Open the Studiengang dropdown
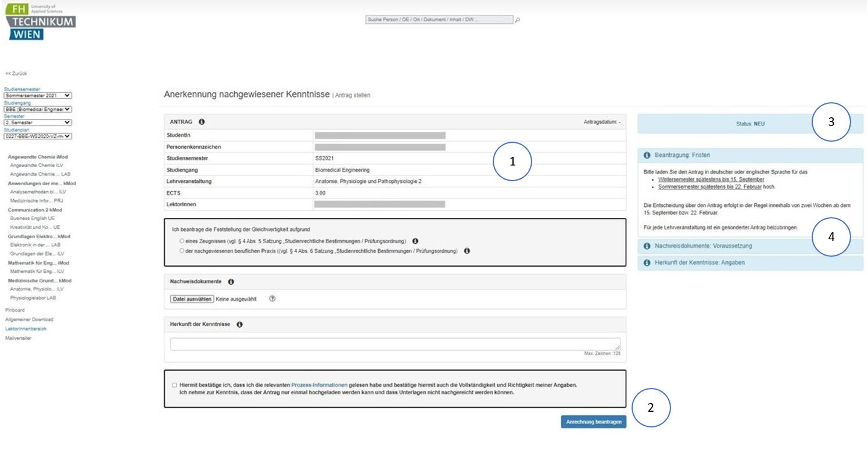 [38, 109]
